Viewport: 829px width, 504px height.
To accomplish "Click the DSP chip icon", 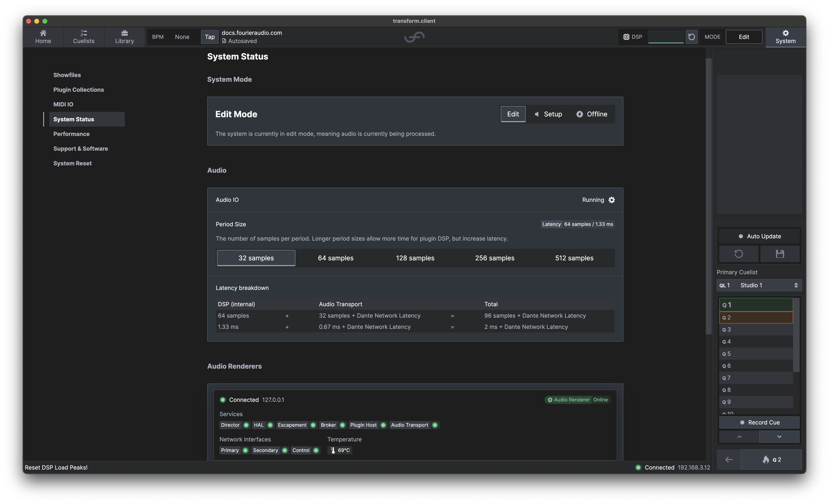I will click(626, 37).
